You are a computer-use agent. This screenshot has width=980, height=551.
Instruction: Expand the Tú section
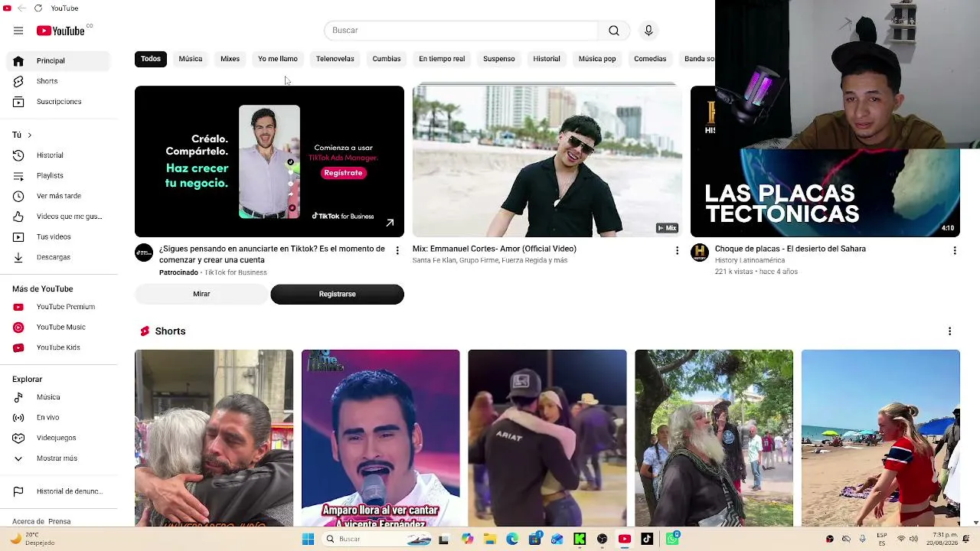tap(22, 135)
